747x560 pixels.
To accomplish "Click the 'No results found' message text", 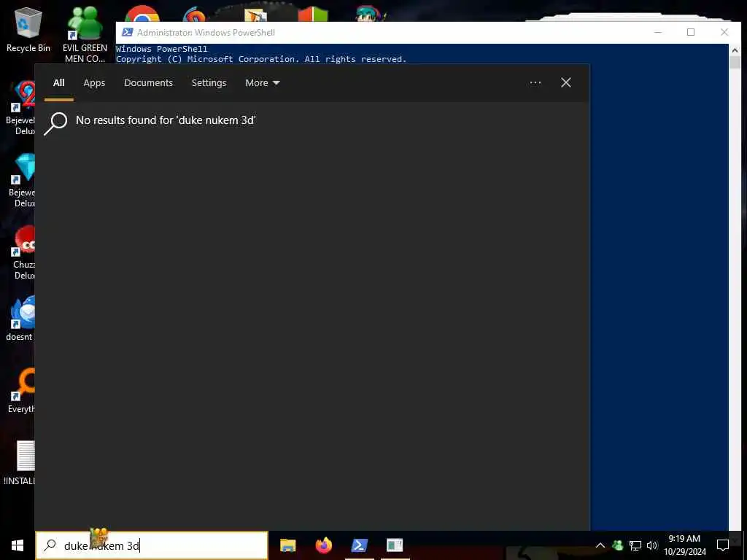I will coord(166,120).
